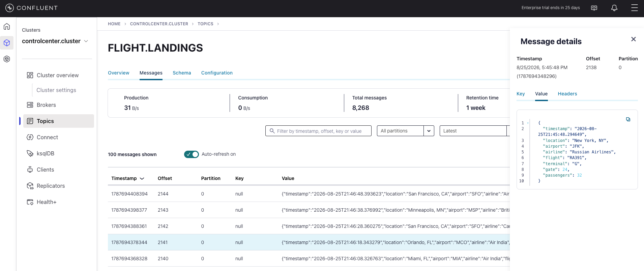Open Clients page
This screenshot has width=644, height=271.
pos(45,170)
